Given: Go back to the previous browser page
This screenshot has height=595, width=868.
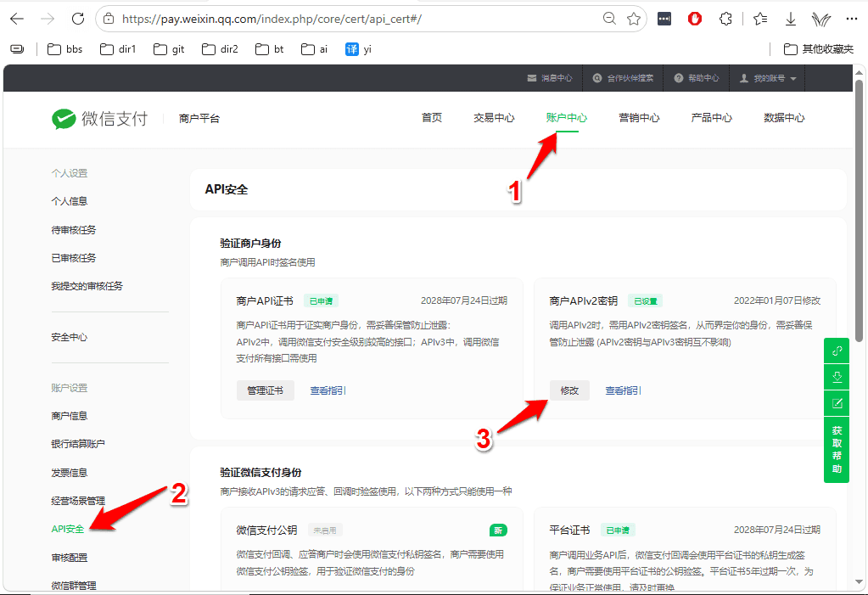Looking at the screenshot, I should point(17,19).
